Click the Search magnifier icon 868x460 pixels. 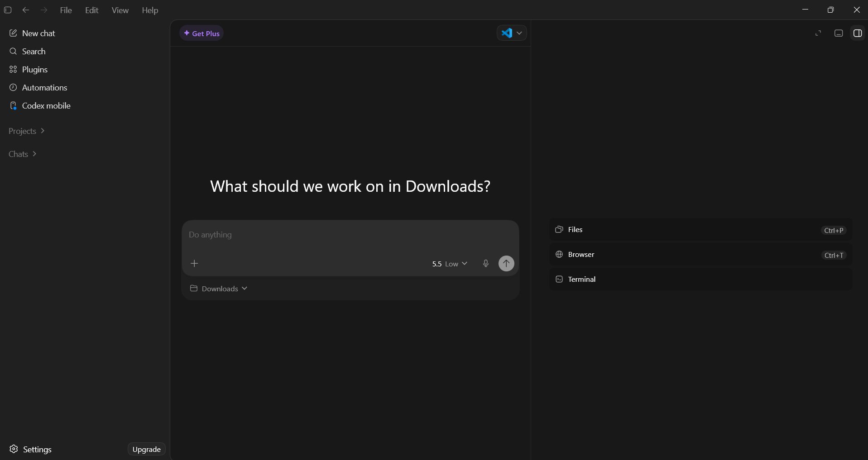(x=13, y=51)
